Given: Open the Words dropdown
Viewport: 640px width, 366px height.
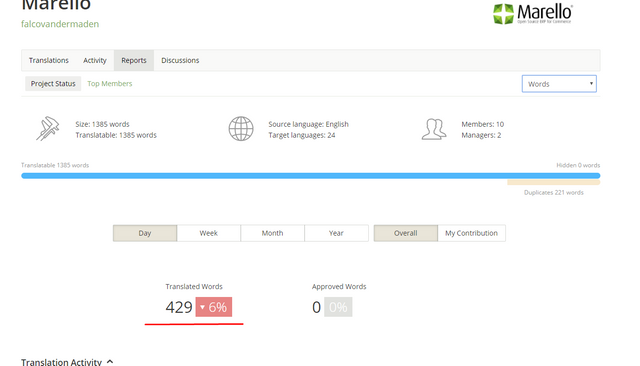Looking at the screenshot, I should [x=559, y=84].
